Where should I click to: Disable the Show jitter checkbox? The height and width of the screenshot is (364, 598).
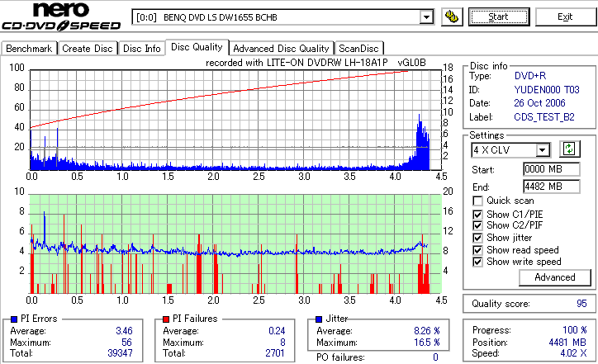477,238
